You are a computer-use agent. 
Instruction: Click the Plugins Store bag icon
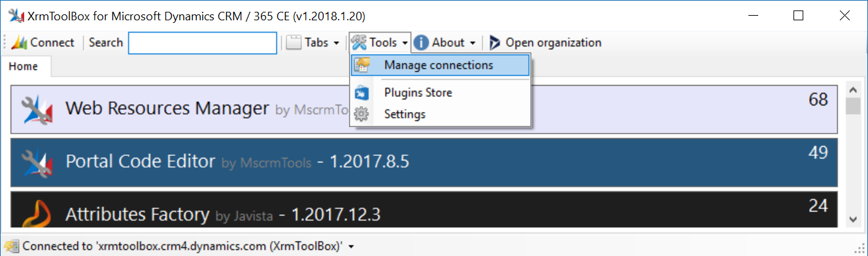361,92
